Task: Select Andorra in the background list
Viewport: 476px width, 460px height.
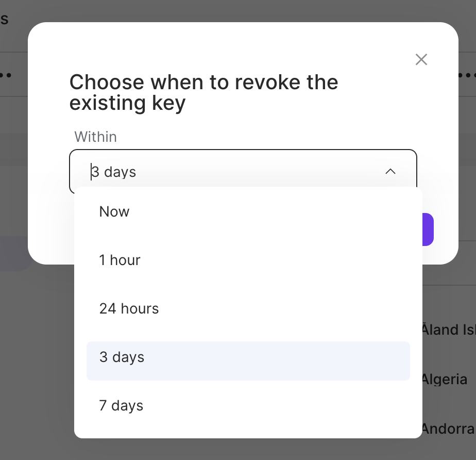Action: (x=447, y=428)
